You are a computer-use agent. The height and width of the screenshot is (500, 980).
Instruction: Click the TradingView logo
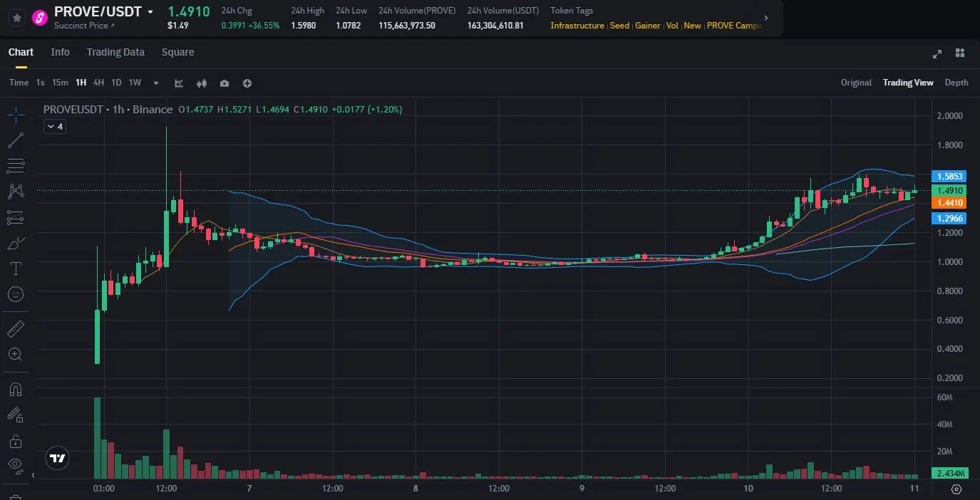(x=58, y=459)
